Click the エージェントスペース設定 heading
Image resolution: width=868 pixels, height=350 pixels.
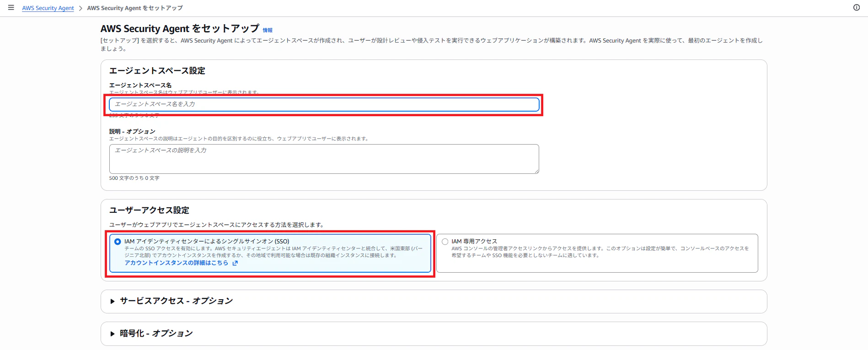[x=157, y=71]
